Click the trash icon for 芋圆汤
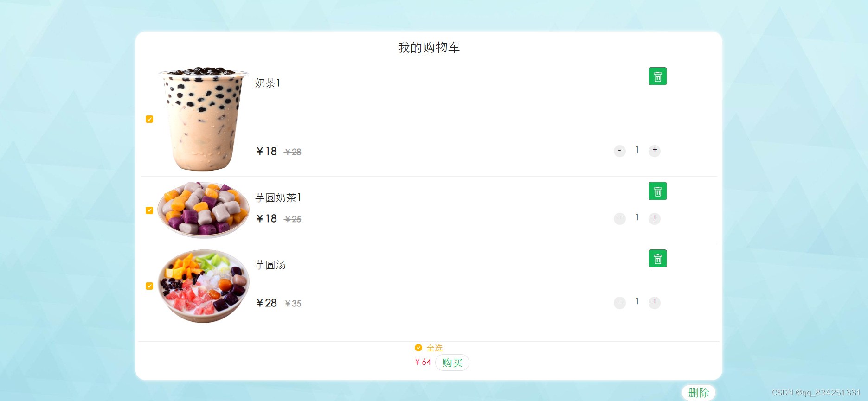This screenshot has height=401, width=868. (x=657, y=259)
